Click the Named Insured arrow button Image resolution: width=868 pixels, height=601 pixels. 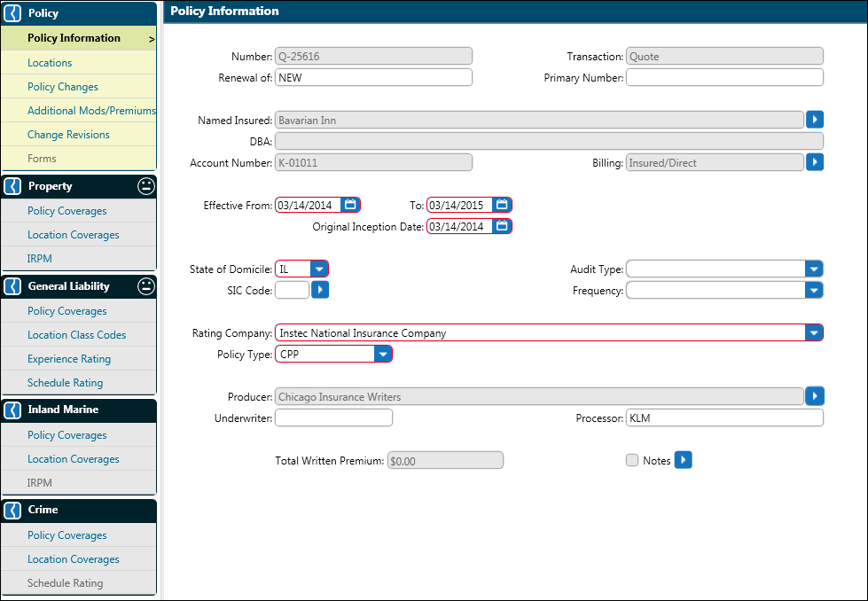[814, 120]
